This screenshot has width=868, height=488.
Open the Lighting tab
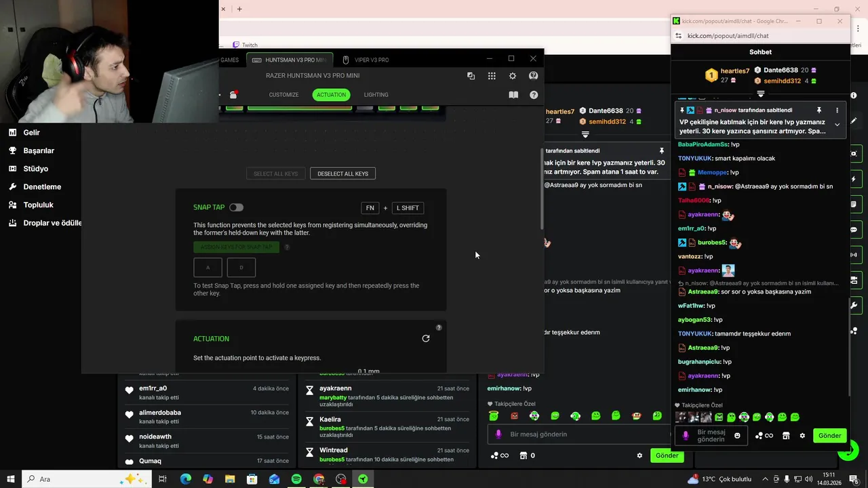point(376,95)
